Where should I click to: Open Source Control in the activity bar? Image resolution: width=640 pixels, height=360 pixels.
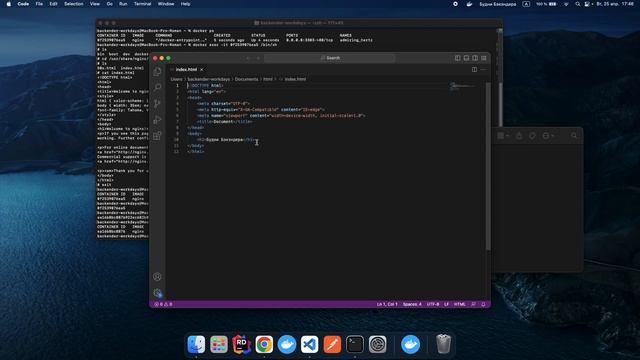coord(157,104)
